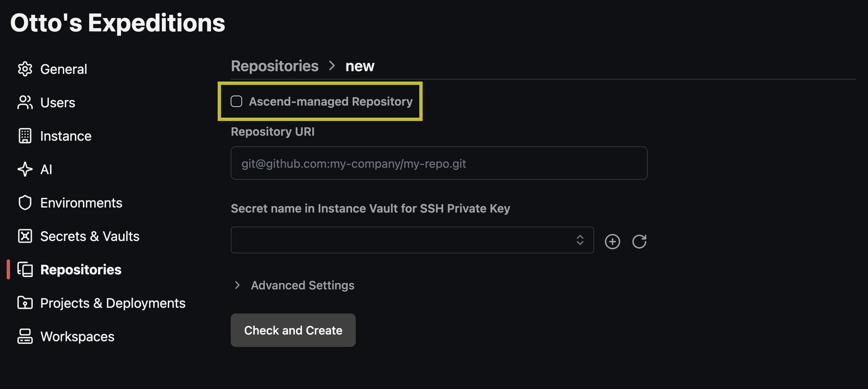Click the Check and Create button
The image size is (868, 389).
(x=293, y=331)
